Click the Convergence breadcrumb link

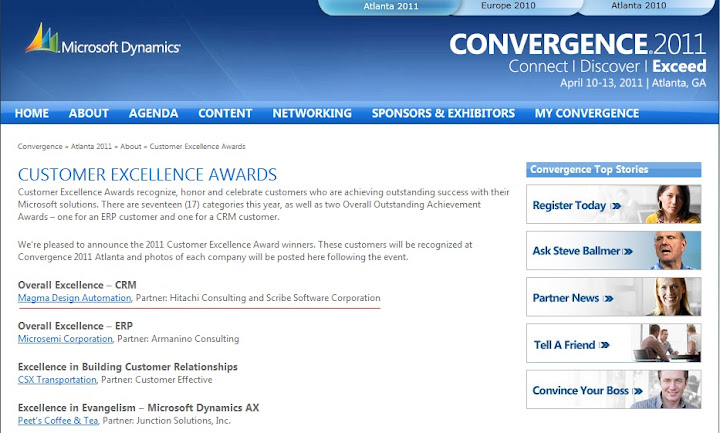[40, 146]
